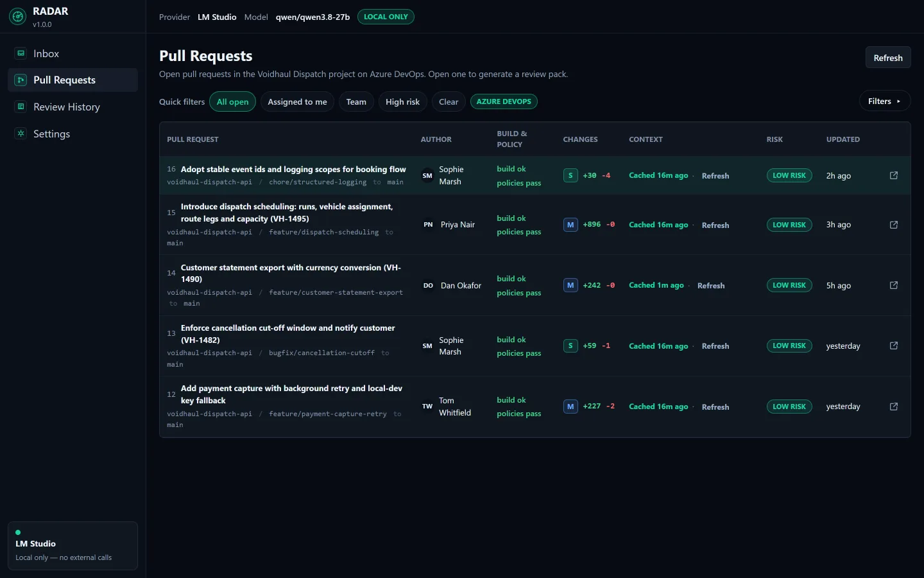Click the chore/structured-logging branch name
The width and height of the screenshot is (924, 578).
[x=318, y=182]
